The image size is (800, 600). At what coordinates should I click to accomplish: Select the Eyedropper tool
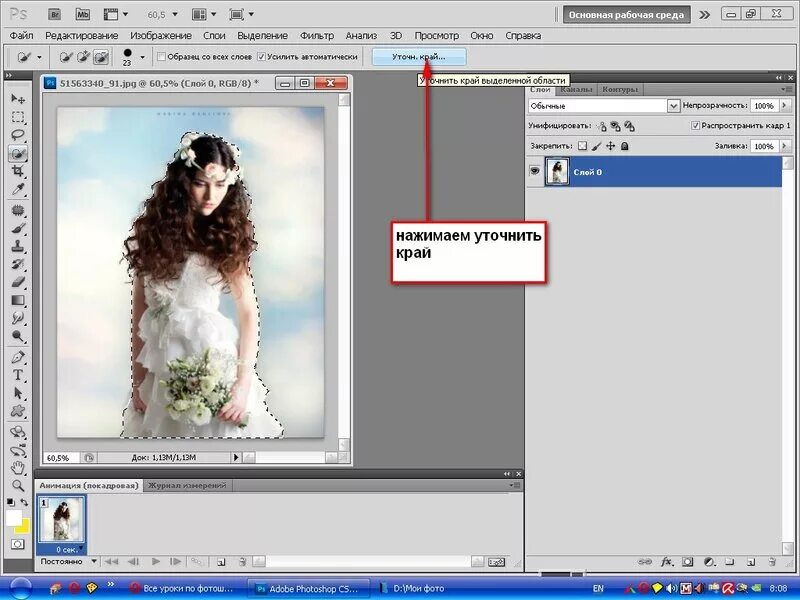[x=18, y=190]
